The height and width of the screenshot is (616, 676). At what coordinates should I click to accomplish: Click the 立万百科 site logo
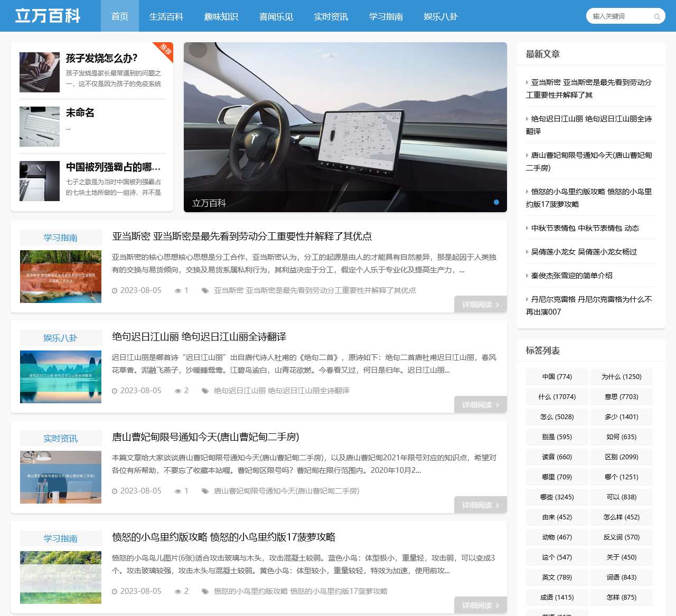[48, 16]
